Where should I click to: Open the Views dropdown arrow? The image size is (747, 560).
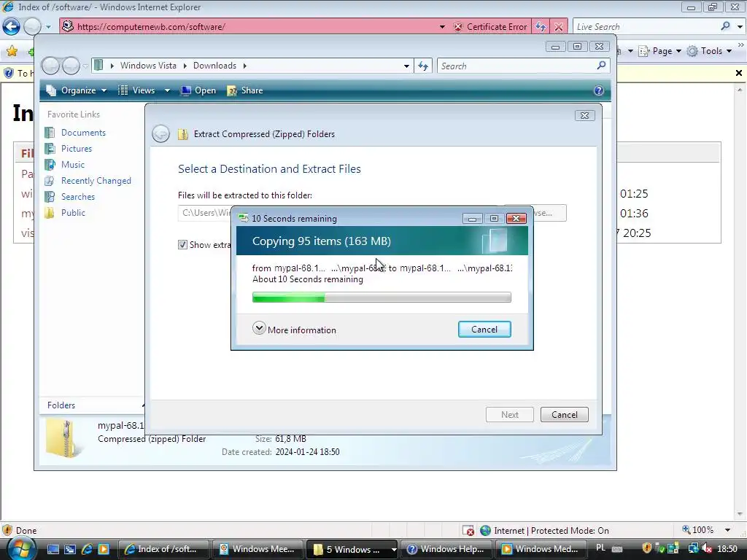167,90
